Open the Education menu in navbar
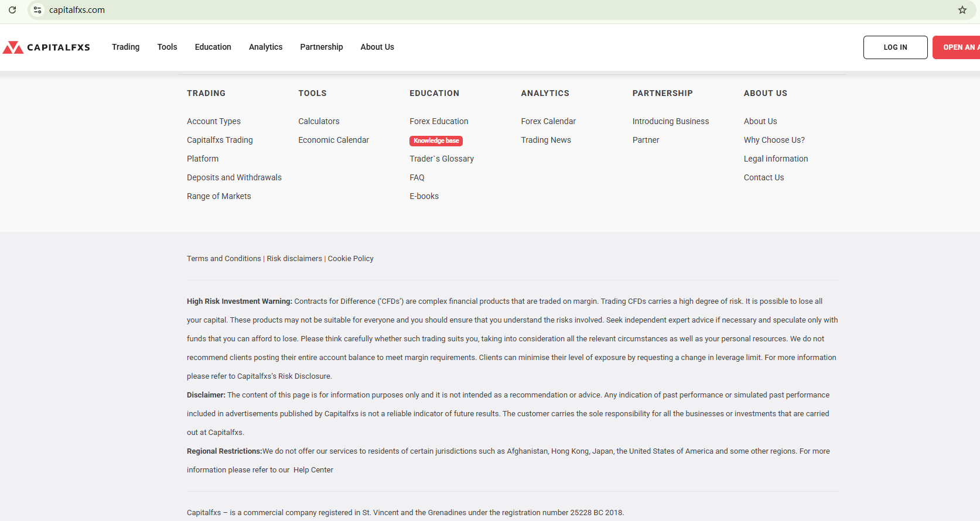Image resolution: width=980 pixels, height=521 pixels. click(x=213, y=47)
